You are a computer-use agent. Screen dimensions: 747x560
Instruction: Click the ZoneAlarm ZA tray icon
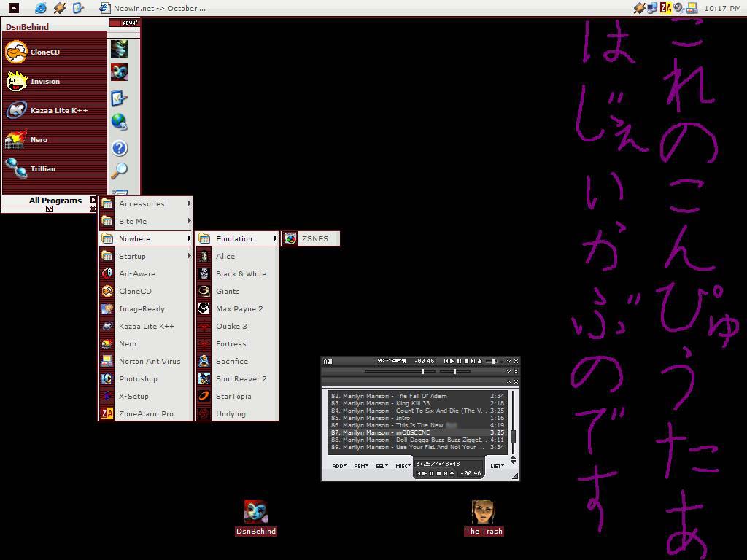click(x=666, y=8)
